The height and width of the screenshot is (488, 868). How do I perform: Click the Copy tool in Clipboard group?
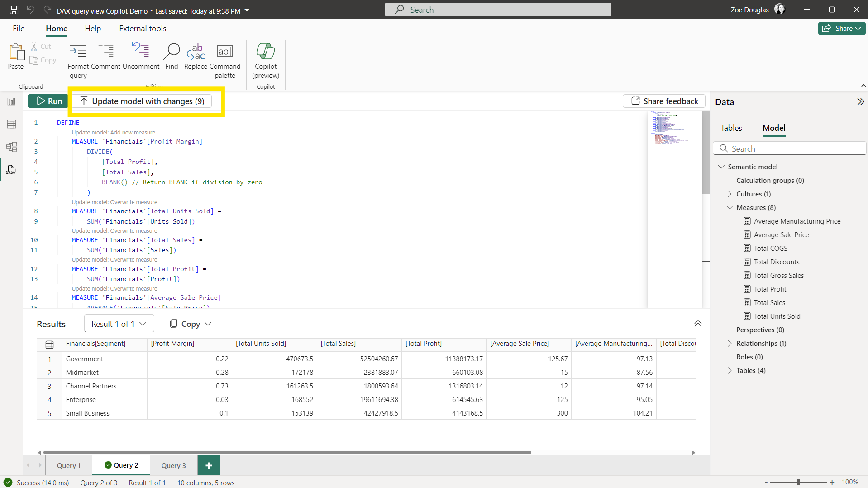point(43,60)
